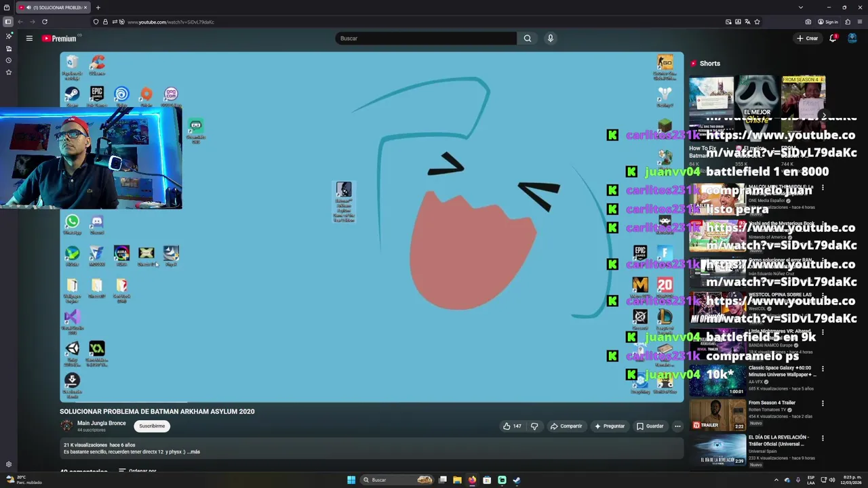Show site security shield information
Image resolution: width=868 pixels, height=488 pixels.
pos(96,22)
